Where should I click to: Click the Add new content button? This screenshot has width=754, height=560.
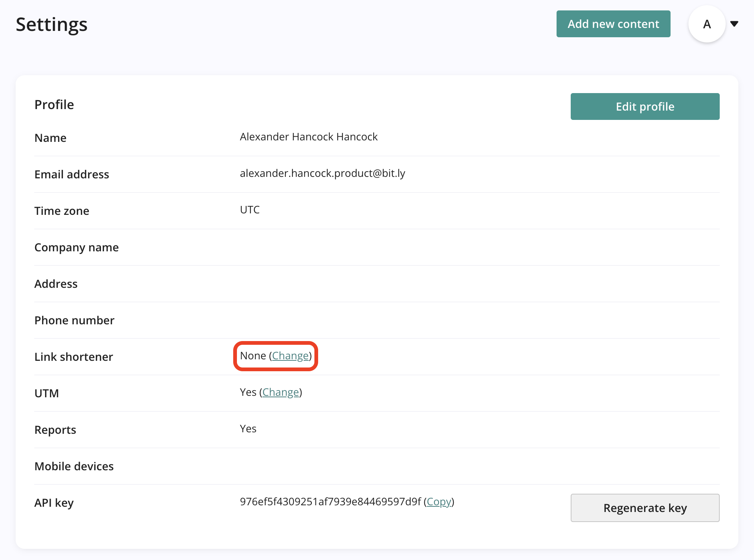click(x=613, y=24)
